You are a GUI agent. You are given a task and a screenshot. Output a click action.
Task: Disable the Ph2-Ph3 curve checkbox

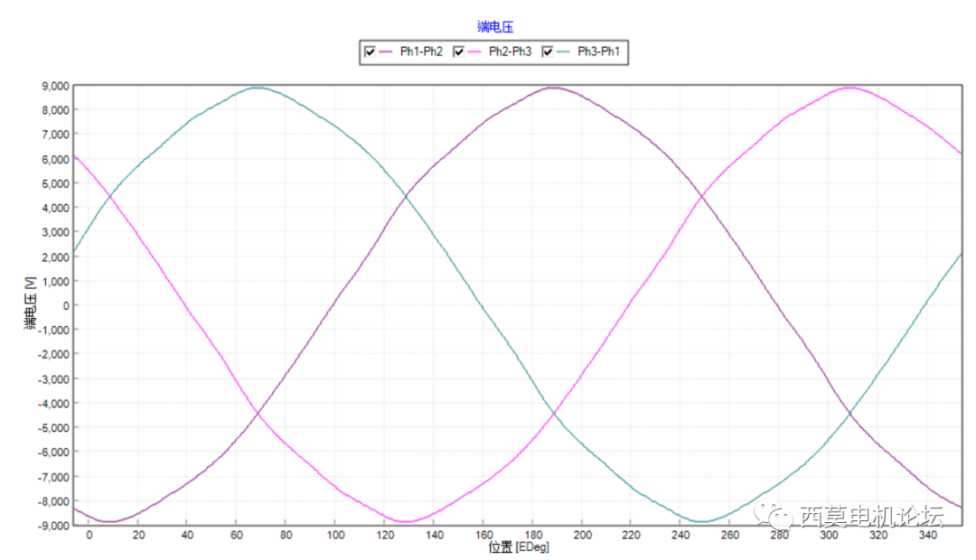coord(458,51)
